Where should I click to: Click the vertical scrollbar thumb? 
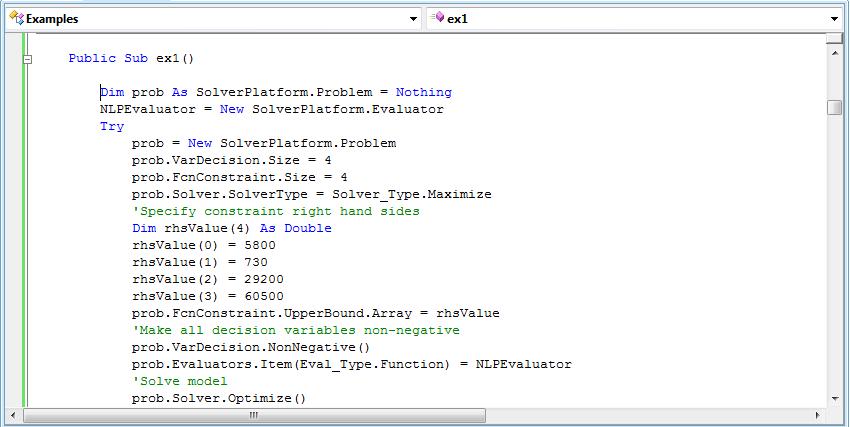pos(834,108)
